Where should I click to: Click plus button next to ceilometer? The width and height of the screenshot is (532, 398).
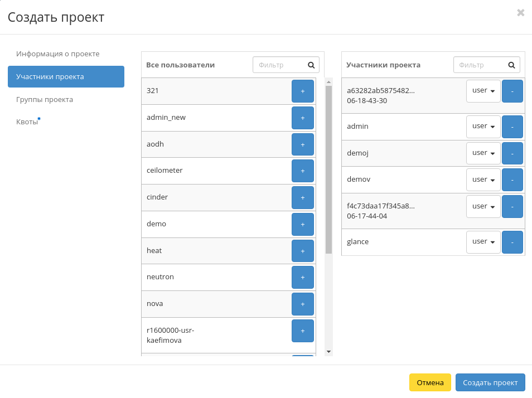(302, 171)
